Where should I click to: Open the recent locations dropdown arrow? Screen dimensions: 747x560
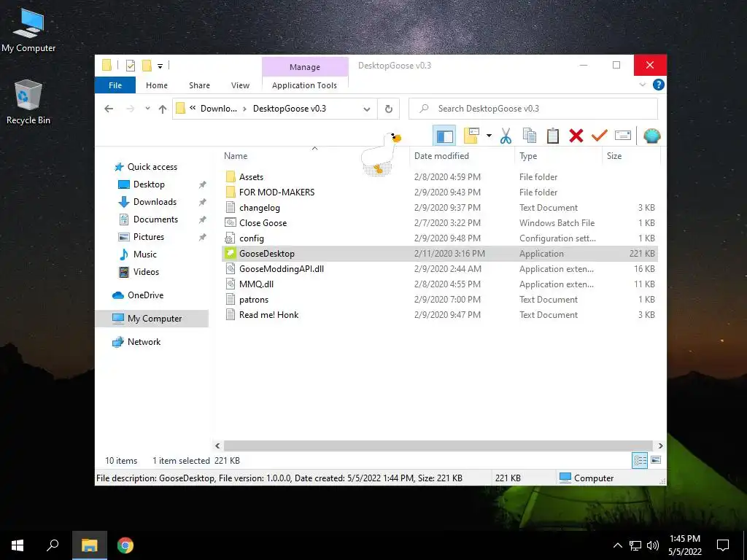point(147,109)
